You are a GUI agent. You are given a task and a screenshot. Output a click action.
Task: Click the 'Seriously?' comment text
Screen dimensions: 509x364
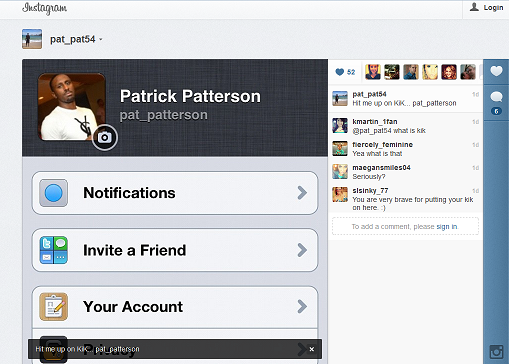pos(369,177)
